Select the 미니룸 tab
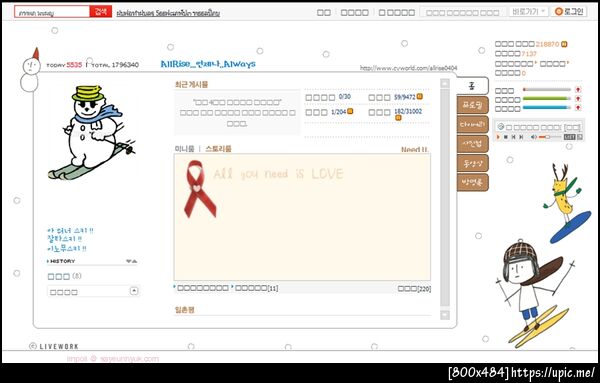 pyautogui.click(x=184, y=149)
